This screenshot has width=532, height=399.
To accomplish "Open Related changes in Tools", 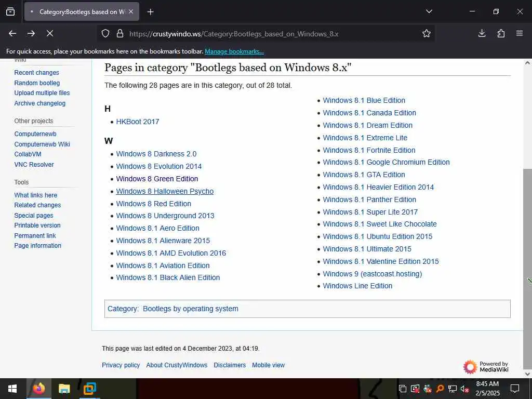I will coord(37,205).
